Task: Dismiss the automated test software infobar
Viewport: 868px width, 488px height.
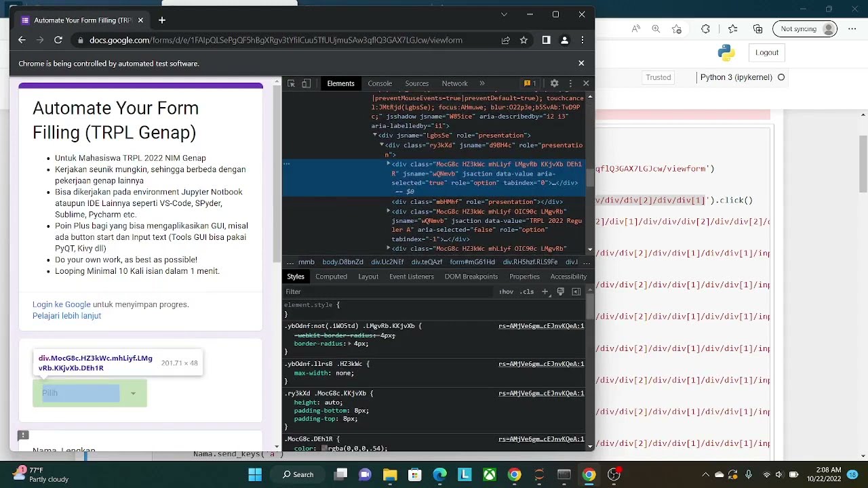Action: coord(581,63)
